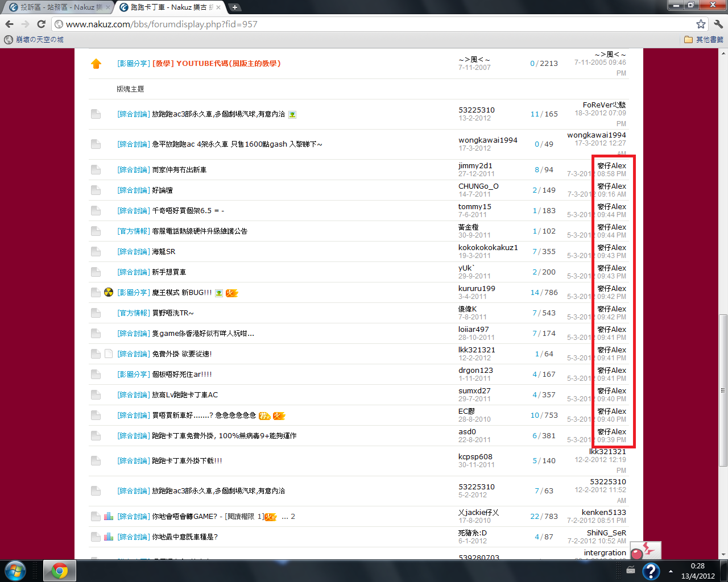Screen dimensions: 728x582
Task: Open thread 千奇唔好買個架6.5
Action: coord(188,210)
